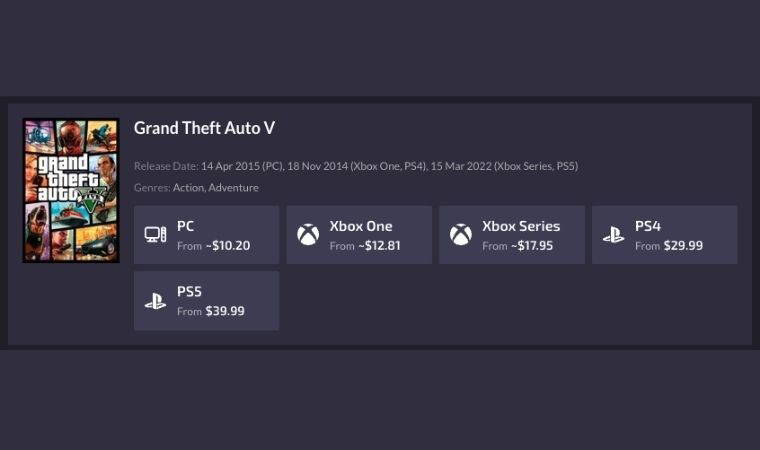The width and height of the screenshot is (760, 450).
Task: Click the $39.99 PS5 price
Action: pos(225,312)
